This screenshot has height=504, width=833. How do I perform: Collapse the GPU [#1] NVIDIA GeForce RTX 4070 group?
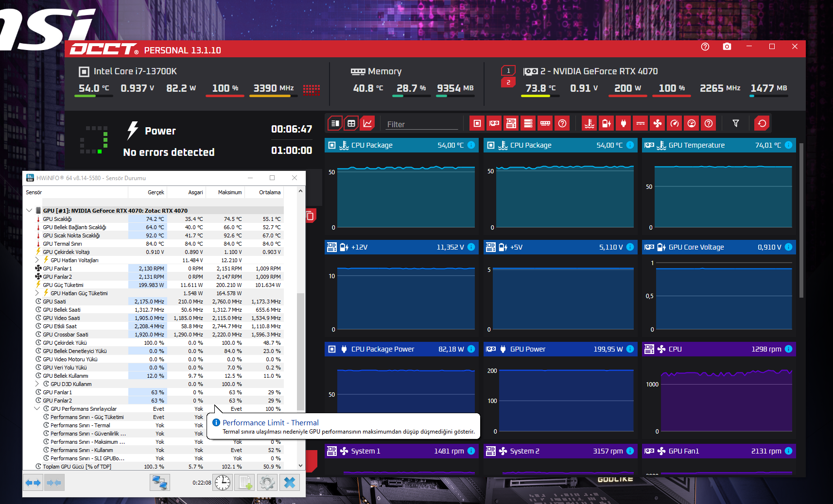pyautogui.click(x=29, y=211)
